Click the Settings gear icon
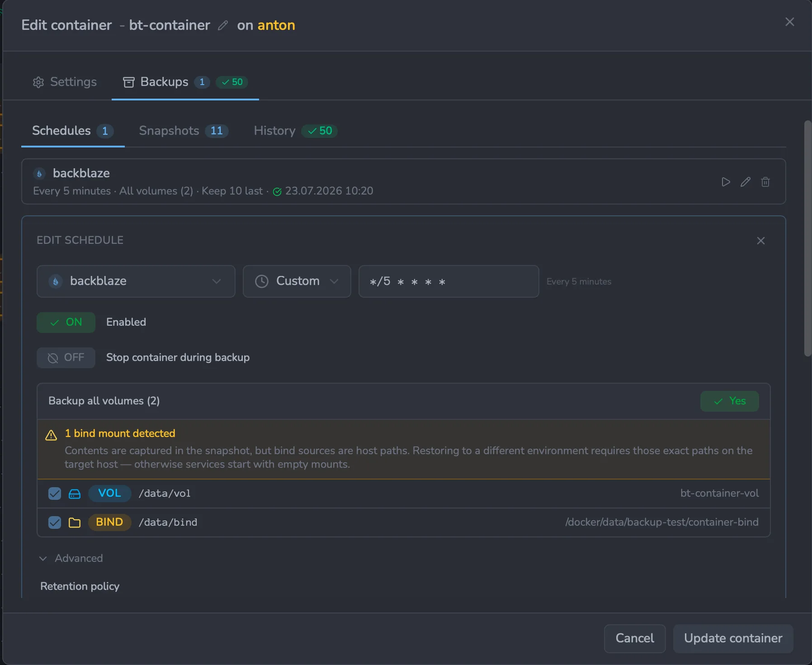The height and width of the screenshot is (665, 812). (38, 82)
